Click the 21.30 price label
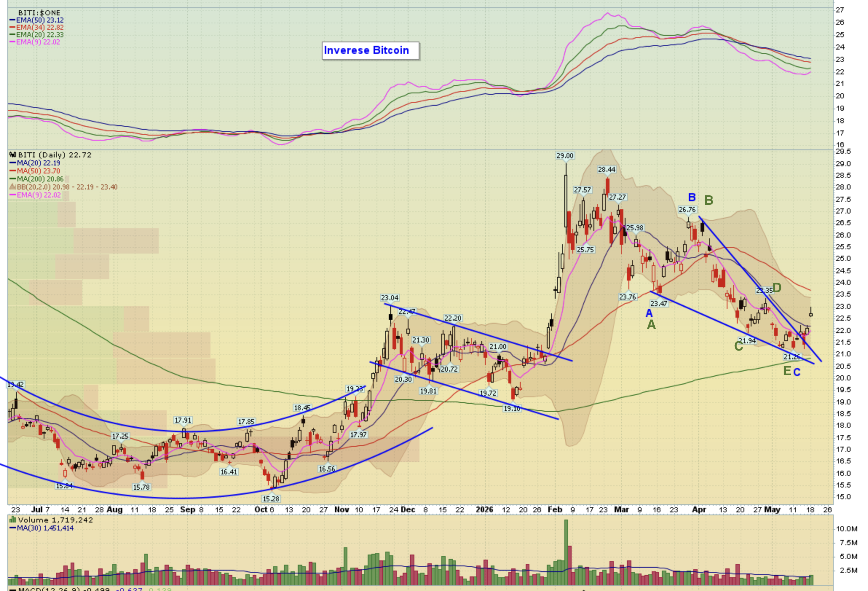 pos(421,340)
